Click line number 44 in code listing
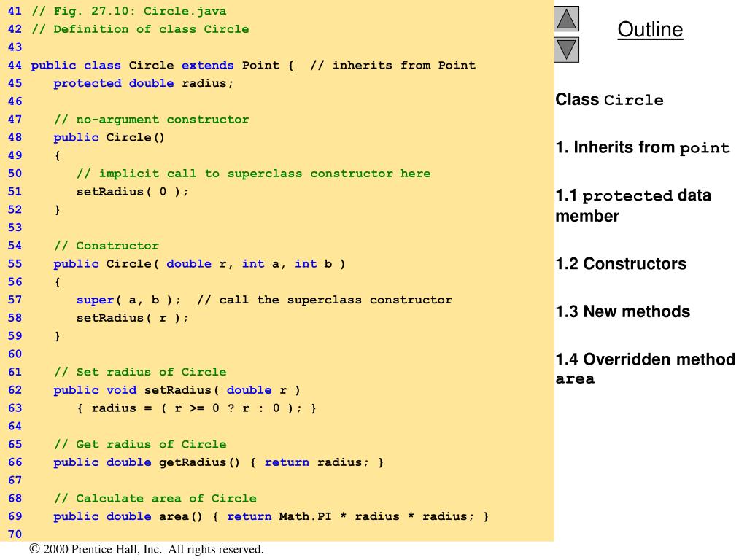The height and width of the screenshot is (560, 747). click(15, 66)
